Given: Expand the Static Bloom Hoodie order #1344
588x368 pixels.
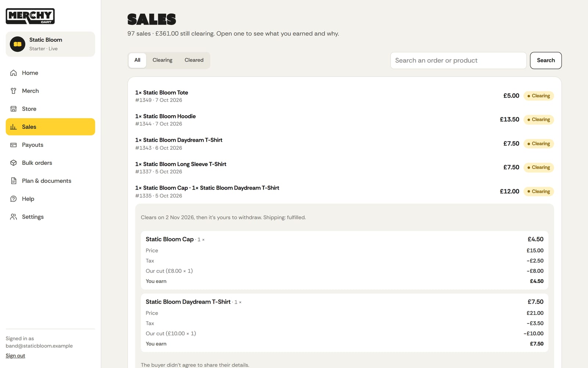Looking at the screenshot, I should [x=344, y=120].
